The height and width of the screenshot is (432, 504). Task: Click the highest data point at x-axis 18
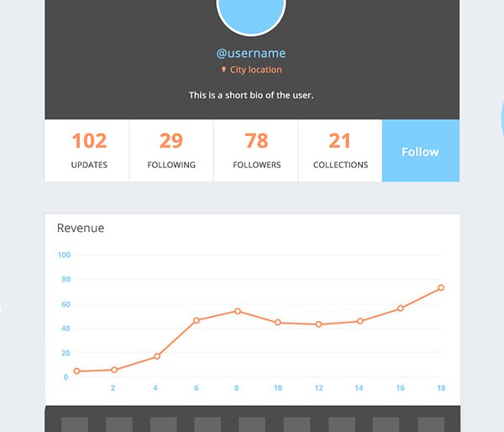(x=441, y=288)
